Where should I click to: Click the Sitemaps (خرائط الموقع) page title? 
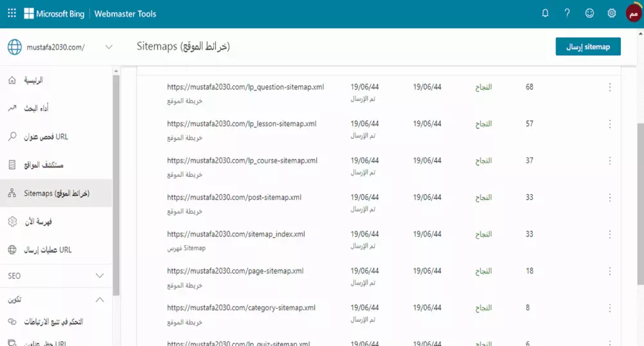tap(183, 46)
